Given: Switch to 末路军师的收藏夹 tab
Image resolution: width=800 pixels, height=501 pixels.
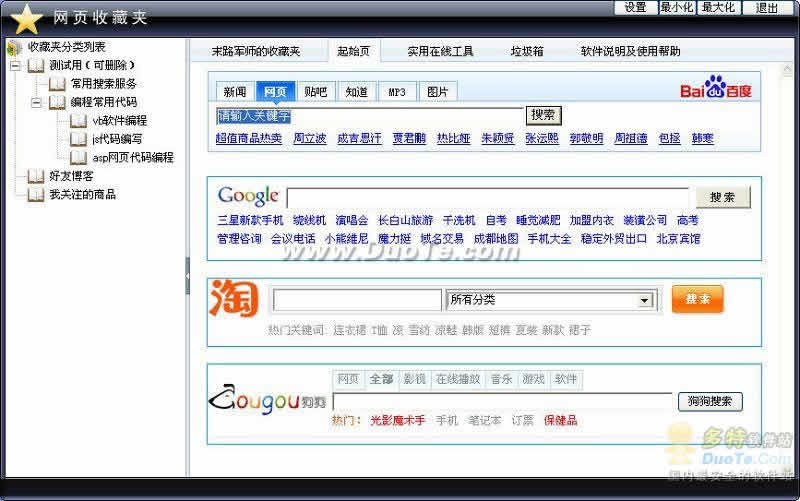Looking at the screenshot, I should click(x=256, y=51).
